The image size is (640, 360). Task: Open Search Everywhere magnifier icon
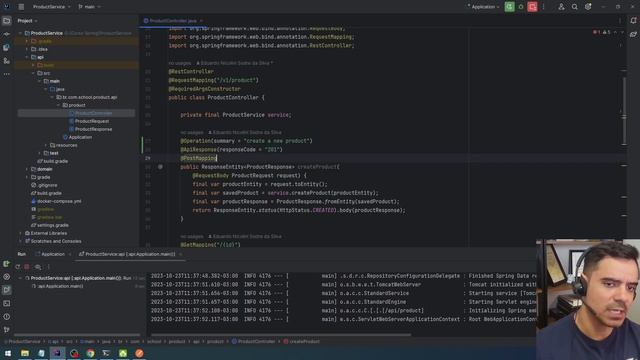point(575,7)
